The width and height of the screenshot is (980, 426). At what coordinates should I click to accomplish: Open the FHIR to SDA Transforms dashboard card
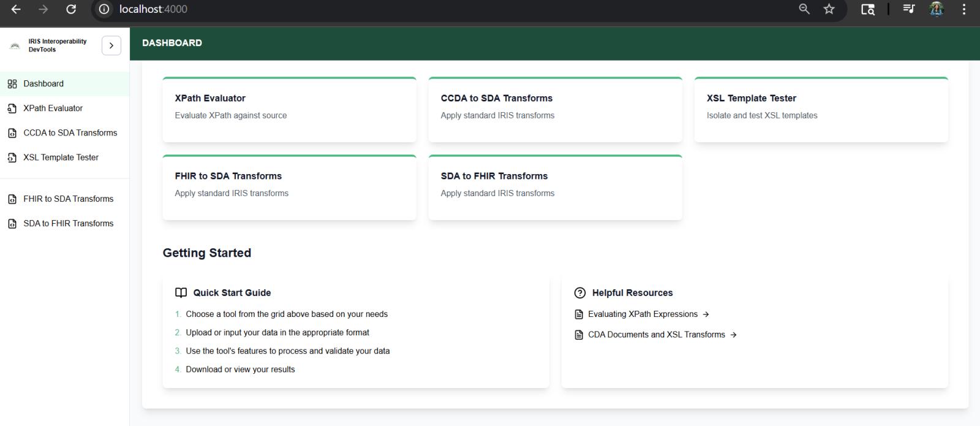[289, 188]
